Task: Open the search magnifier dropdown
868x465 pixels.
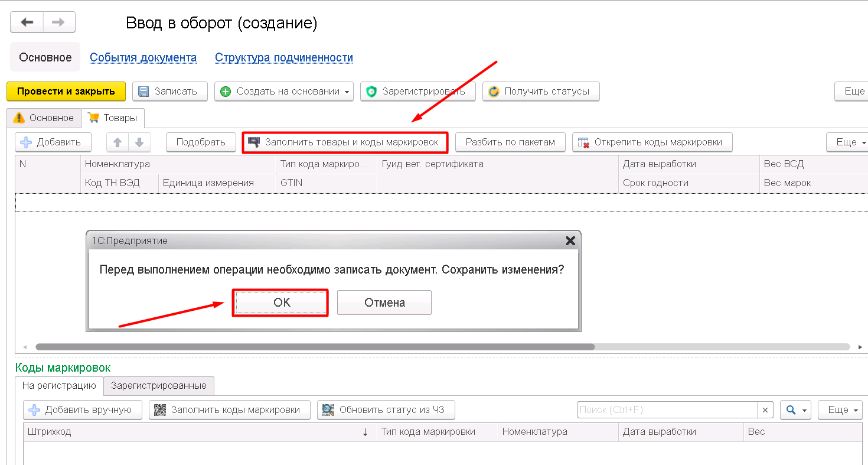Action: (x=795, y=410)
